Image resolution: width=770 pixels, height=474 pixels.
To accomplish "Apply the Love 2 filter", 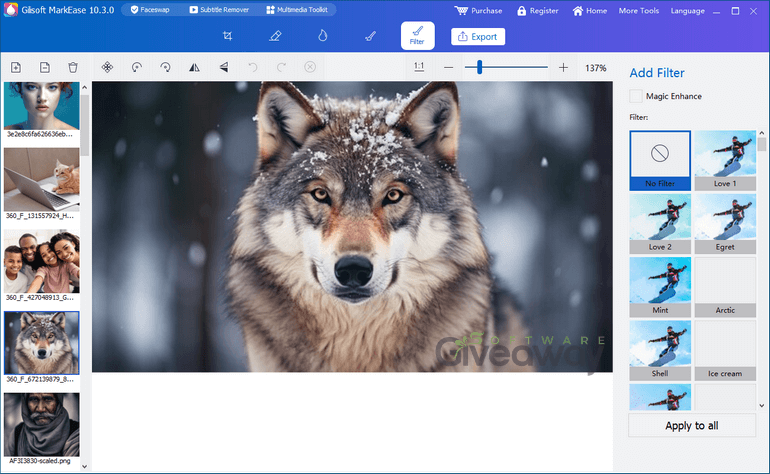I will [660, 223].
